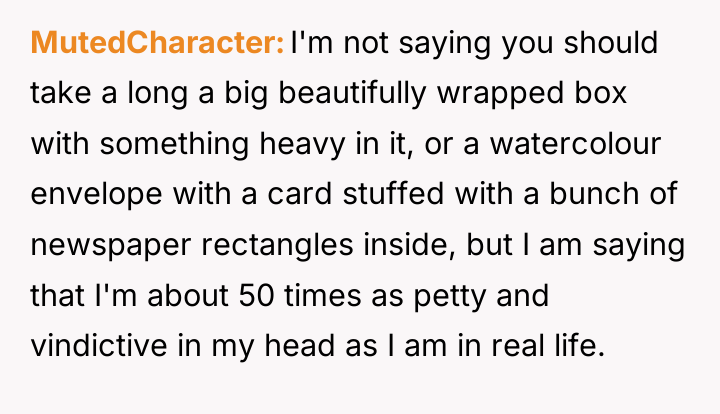Click the word "card" in the comment

299,193
